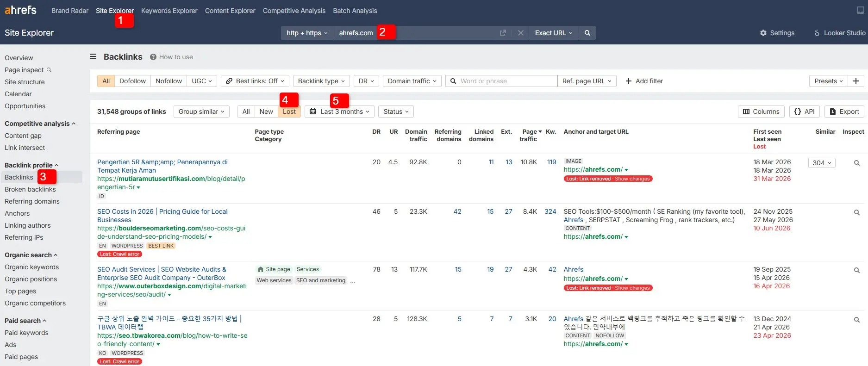Open the 304 similar links dropdown
The width and height of the screenshot is (868, 366).
(x=822, y=163)
